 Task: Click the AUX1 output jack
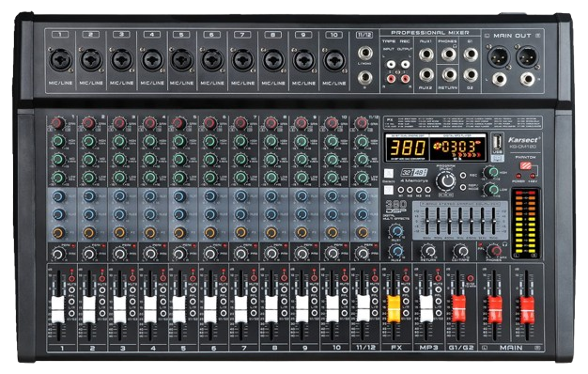426,55
